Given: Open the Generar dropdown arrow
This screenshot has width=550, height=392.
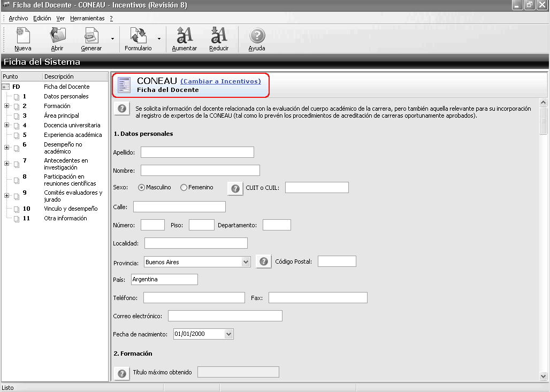Looking at the screenshot, I should tap(112, 39).
